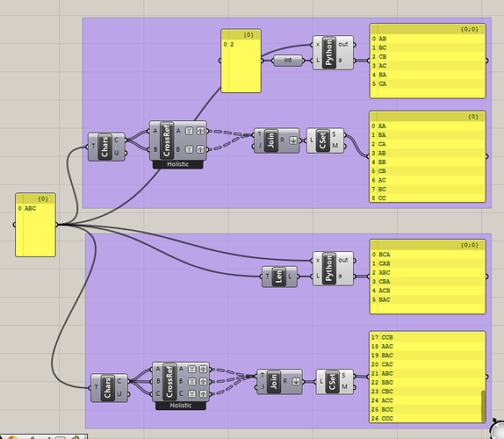Click the lower Chars component
The height and width of the screenshot is (439, 504).
tap(109, 388)
